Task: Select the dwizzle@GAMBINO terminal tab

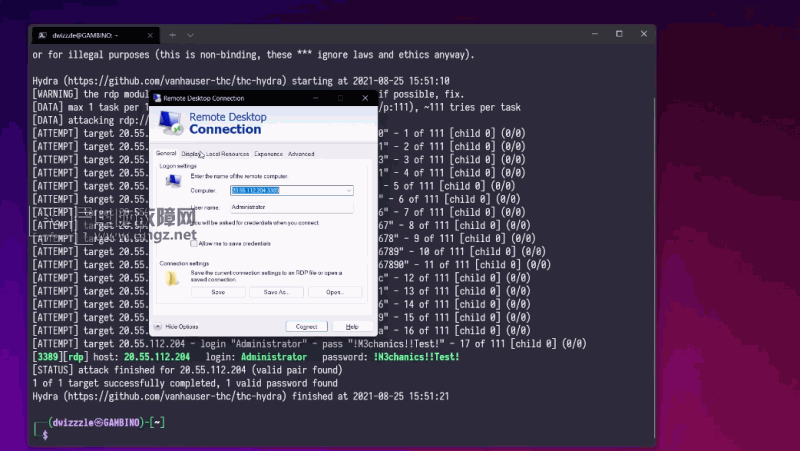Action: [x=95, y=35]
